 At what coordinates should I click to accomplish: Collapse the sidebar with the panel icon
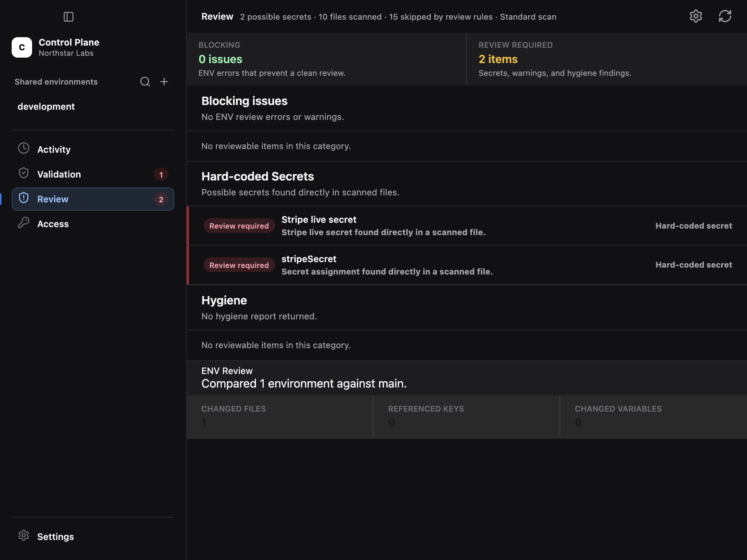point(69,17)
